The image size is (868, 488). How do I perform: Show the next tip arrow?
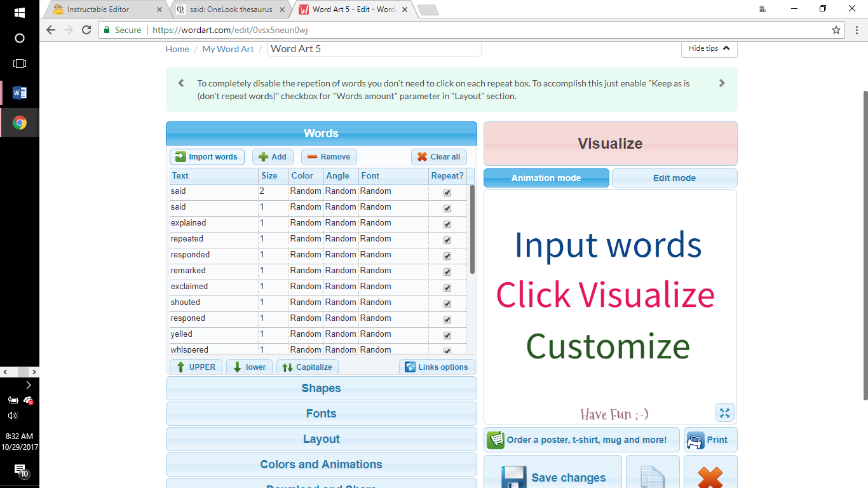point(722,83)
